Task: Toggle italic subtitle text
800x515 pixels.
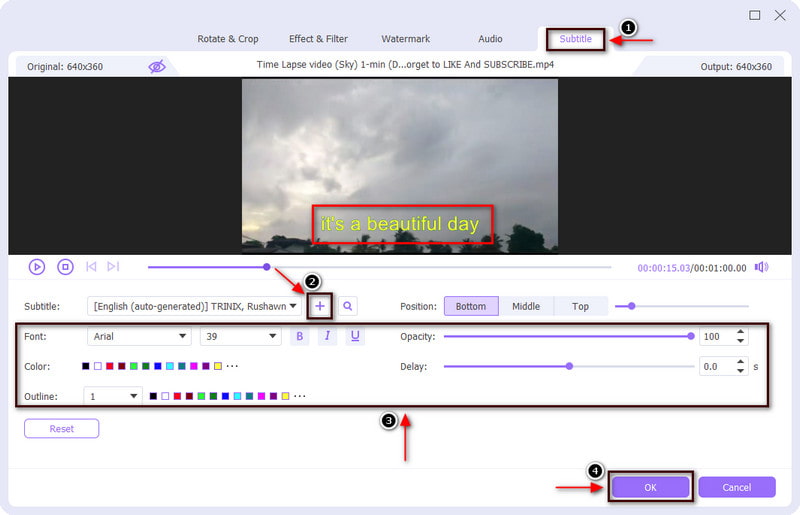Action: point(327,336)
